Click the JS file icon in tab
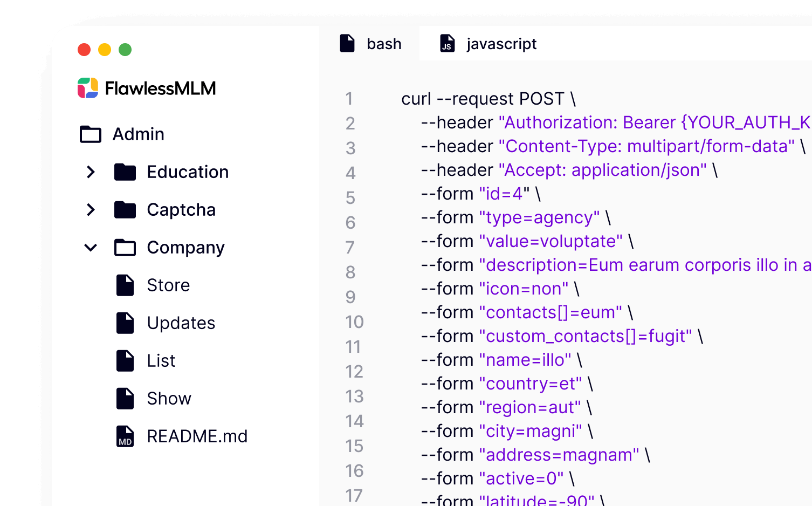812x506 pixels. coord(448,43)
